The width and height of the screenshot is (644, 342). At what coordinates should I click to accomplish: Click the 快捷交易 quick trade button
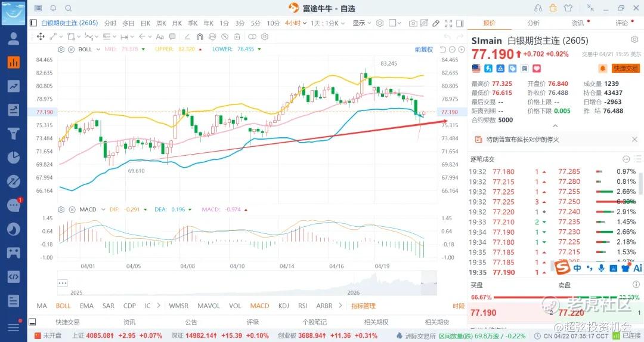(626, 69)
